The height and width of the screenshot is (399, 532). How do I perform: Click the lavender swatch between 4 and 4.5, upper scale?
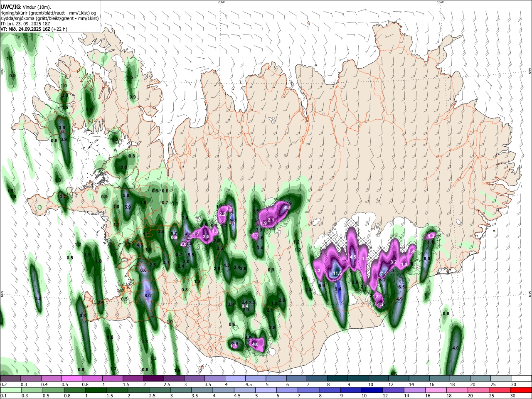coord(235,378)
